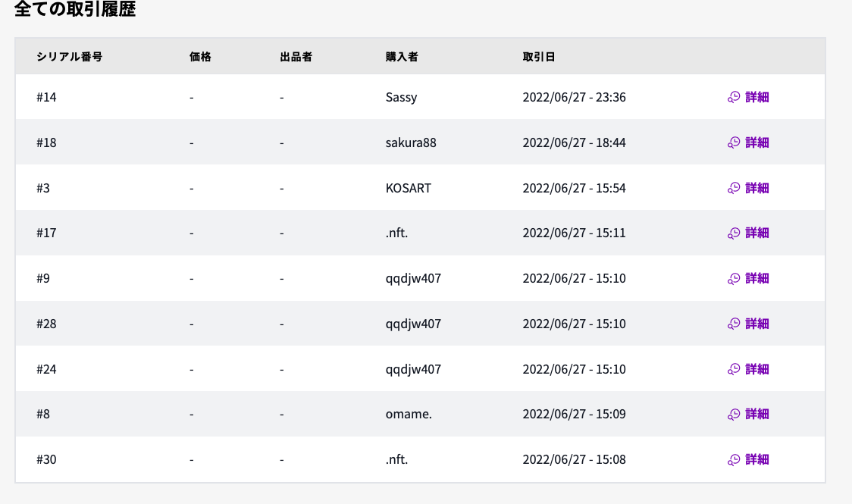The image size is (852, 504).
Task: Click serial number #8
Action: pos(43,415)
